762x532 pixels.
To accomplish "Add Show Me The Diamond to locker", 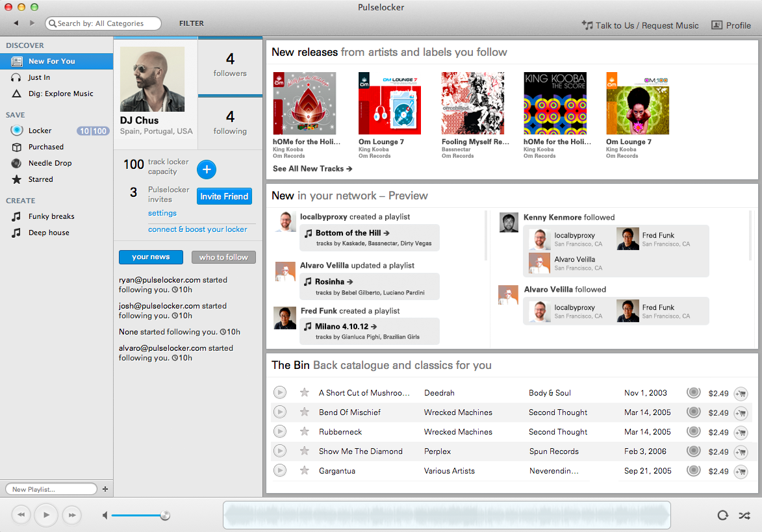I will [x=694, y=451].
